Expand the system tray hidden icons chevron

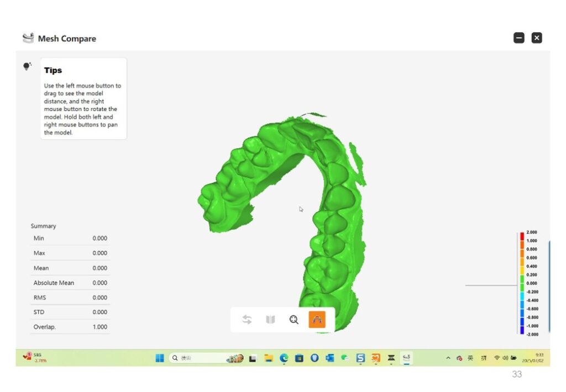point(448,358)
